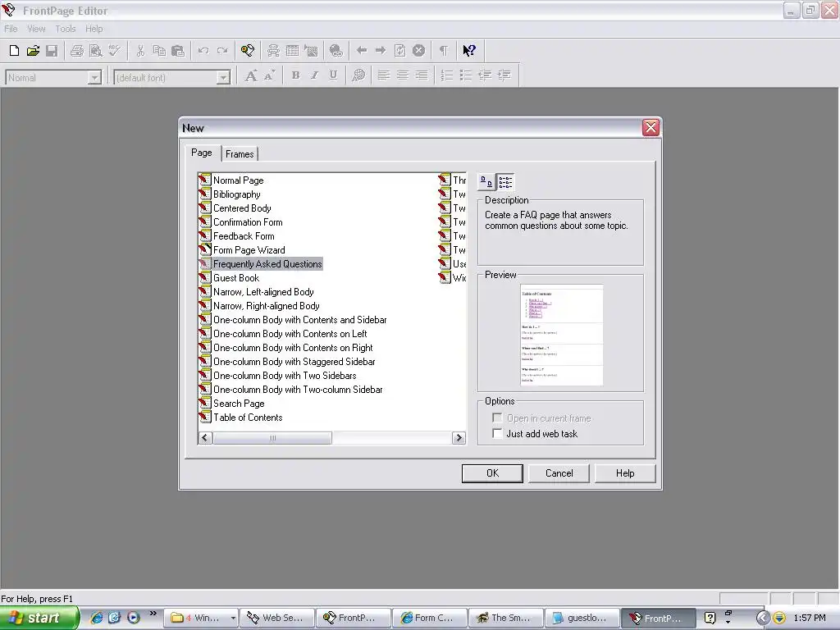The width and height of the screenshot is (840, 630).
Task: Expand the Win taskbar group arrow
Action: (233, 618)
